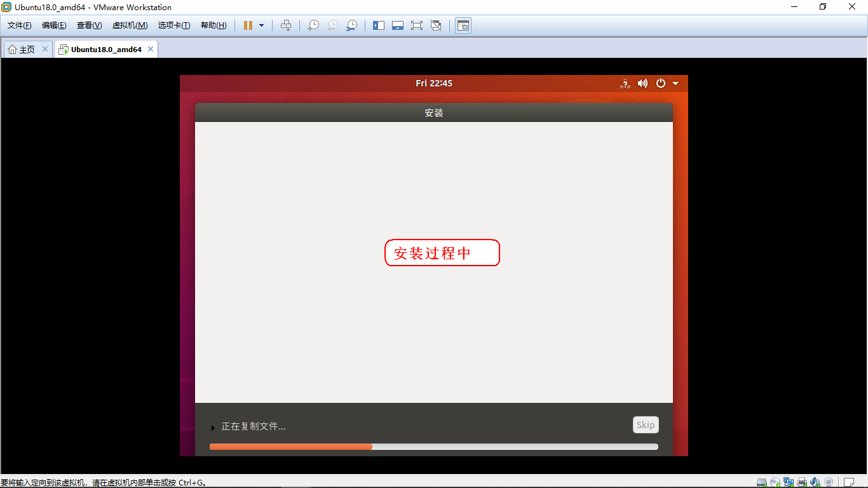The width and height of the screenshot is (868, 488).
Task: Click the network adapter status icon
Action: coord(789,482)
